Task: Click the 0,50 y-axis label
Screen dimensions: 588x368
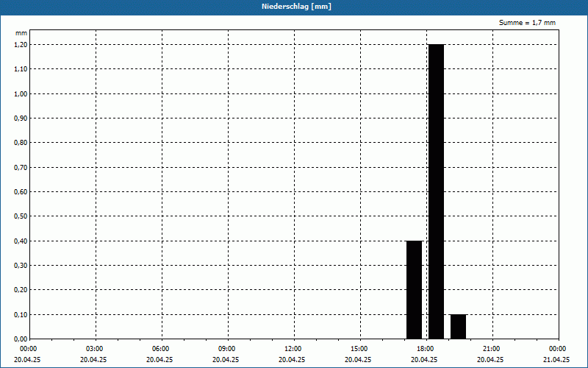Action: pyautogui.click(x=21, y=216)
